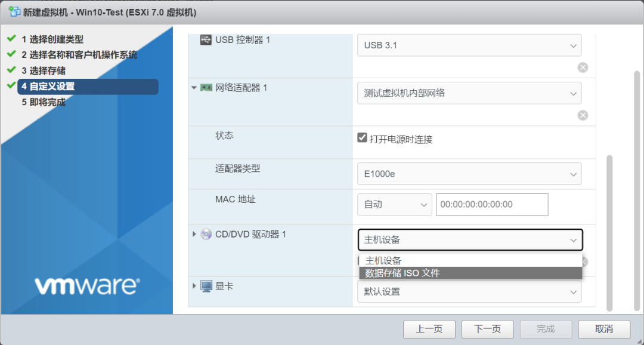Go to step 2 选择名称和客户机操作系统
Screen dimensions: 644x345
tap(79, 55)
